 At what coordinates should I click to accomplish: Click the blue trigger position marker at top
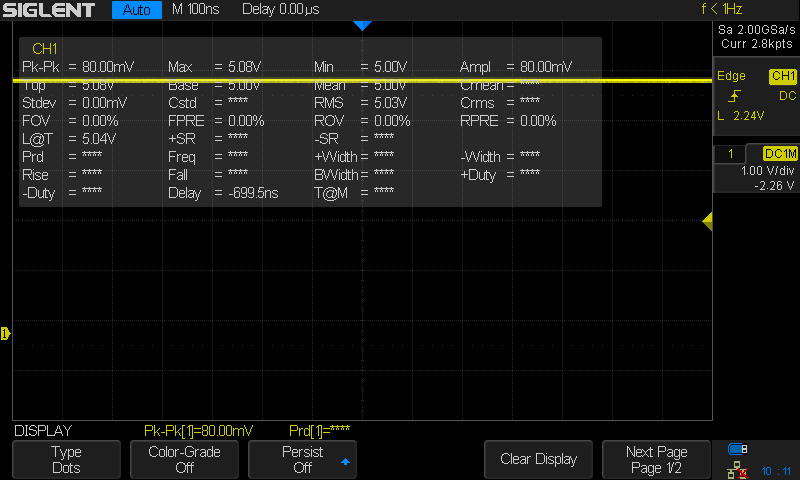[x=362, y=25]
